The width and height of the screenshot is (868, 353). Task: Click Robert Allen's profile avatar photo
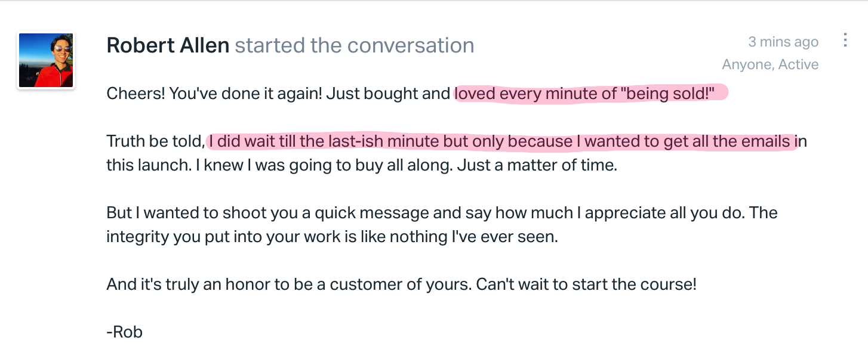[x=46, y=61]
